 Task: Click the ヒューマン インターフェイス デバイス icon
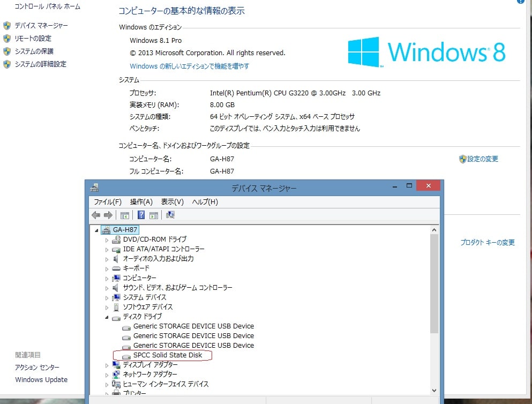pyautogui.click(x=116, y=384)
